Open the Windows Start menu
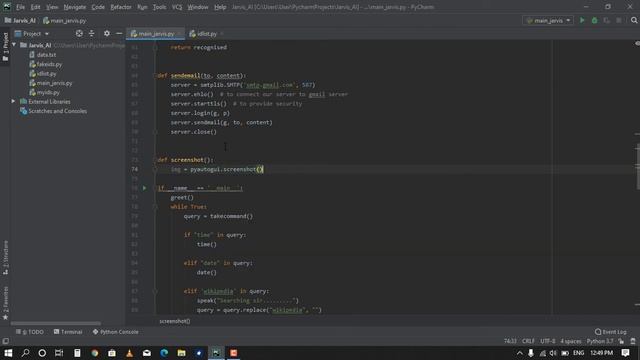This screenshot has width=640, height=360. coord(8,353)
